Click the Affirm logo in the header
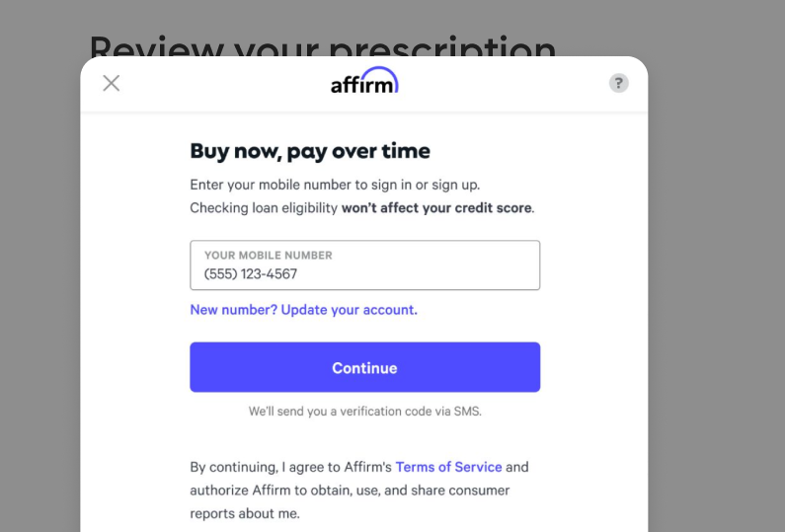The width and height of the screenshot is (785, 532). 364,81
